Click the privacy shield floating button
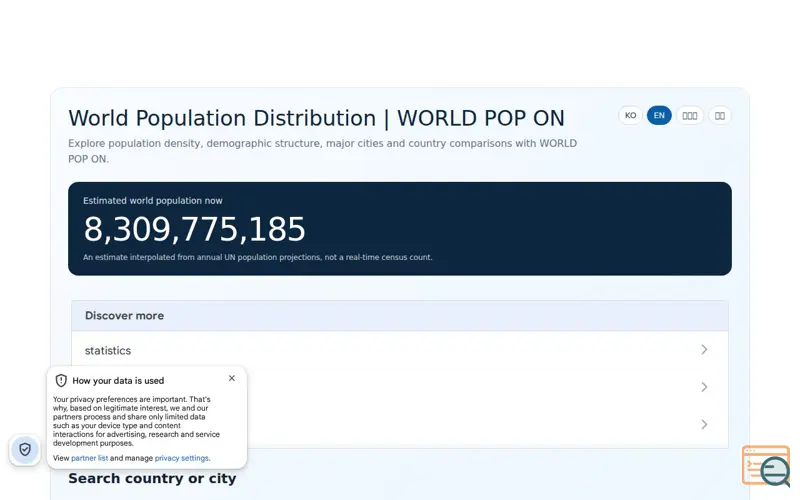800x500 pixels. (25, 449)
